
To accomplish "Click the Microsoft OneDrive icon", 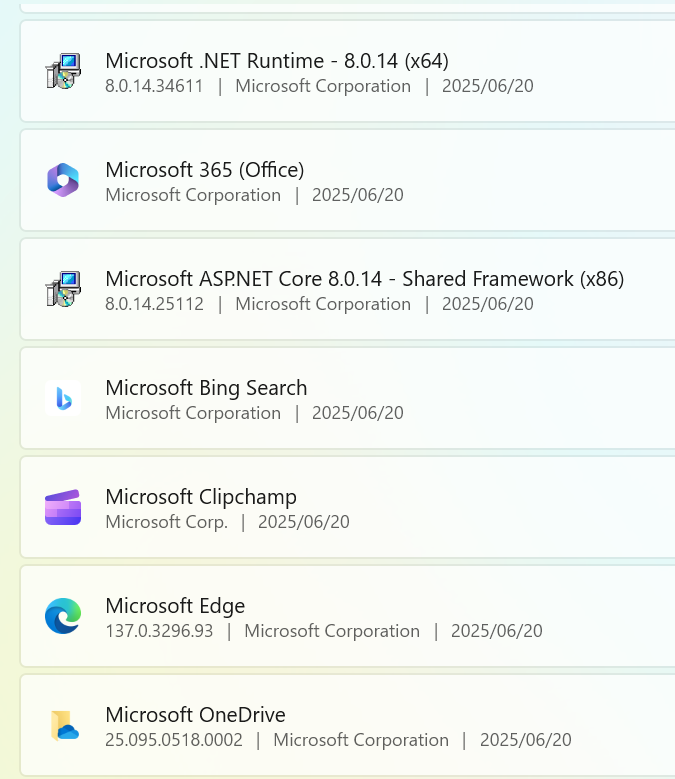I will coord(65,725).
